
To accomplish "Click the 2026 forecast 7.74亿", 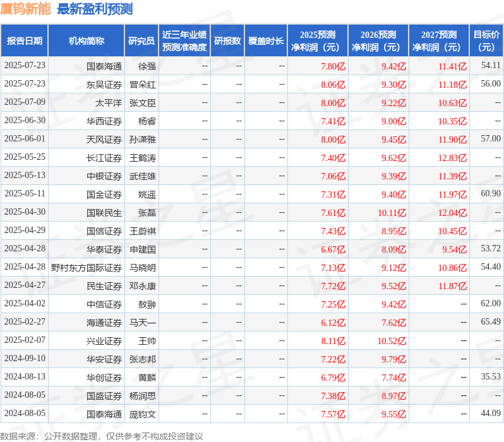I will [x=393, y=378].
